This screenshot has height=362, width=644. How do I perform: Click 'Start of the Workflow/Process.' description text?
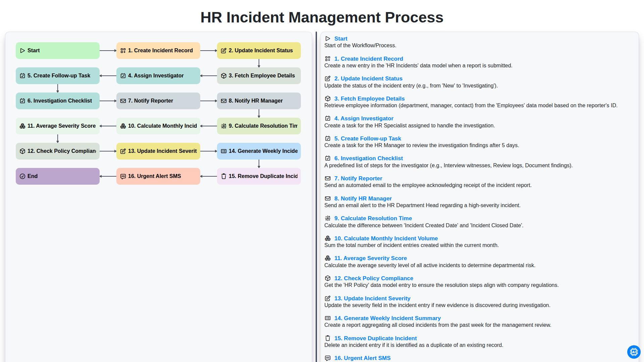pos(360,45)
